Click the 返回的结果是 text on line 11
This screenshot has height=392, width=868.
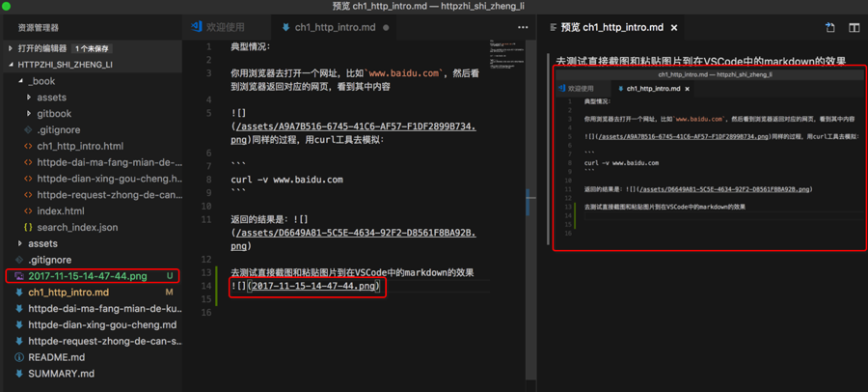[x=258, y=219]
